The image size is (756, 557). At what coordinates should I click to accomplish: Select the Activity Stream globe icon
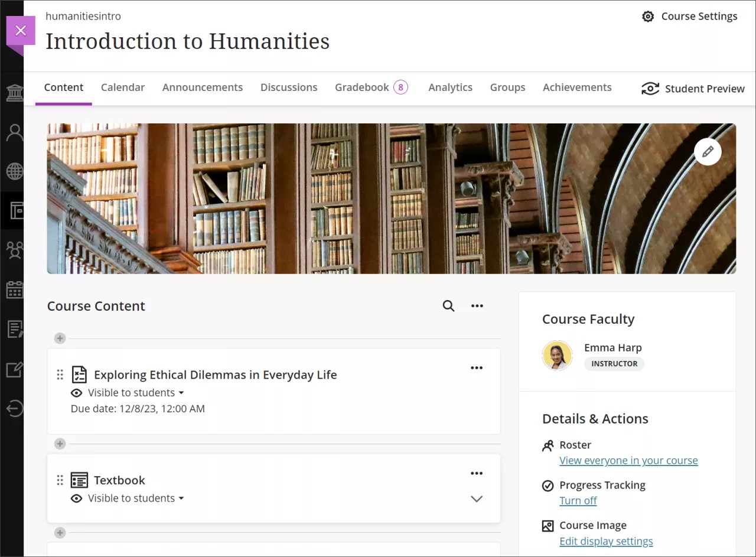pos(14,171)
